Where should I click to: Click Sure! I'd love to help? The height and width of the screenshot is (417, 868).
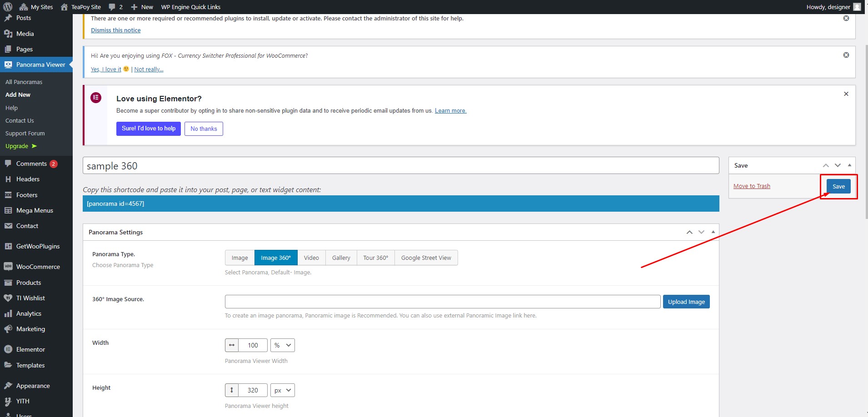pyautogui.click(x=149, y=129)
